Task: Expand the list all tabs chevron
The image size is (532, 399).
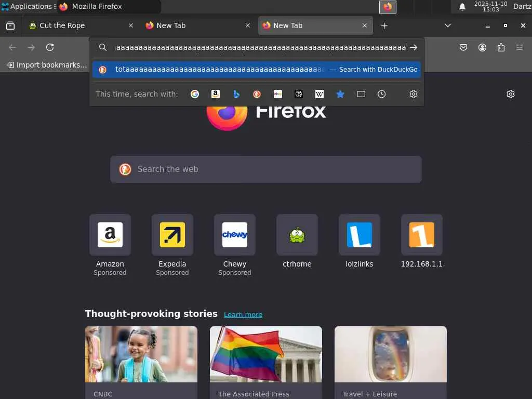Action: point(448,25)
